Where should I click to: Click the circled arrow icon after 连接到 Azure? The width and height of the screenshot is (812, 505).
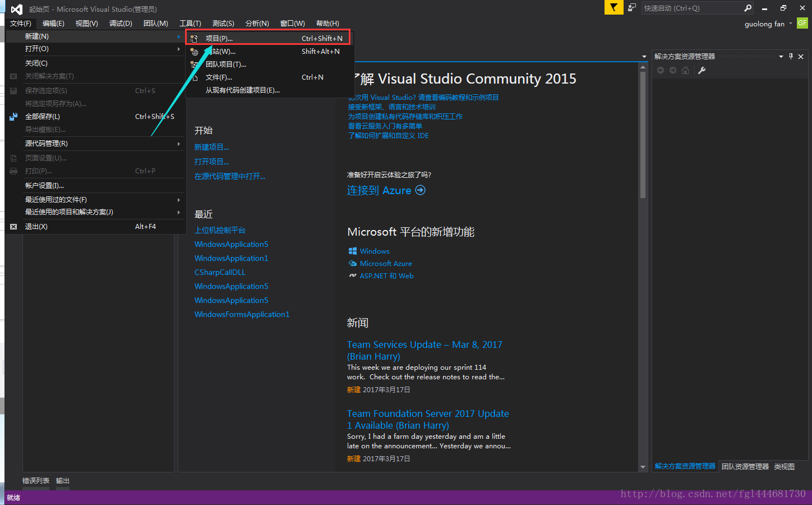click(420, 190)
